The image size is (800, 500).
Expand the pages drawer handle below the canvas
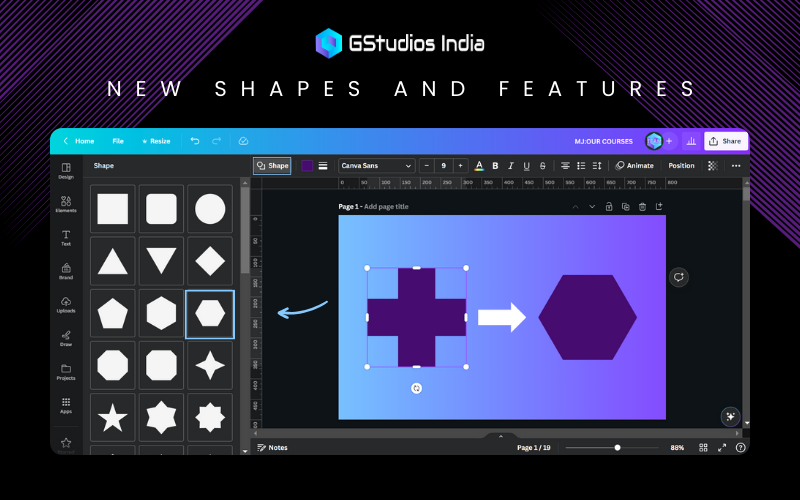point(501,436)
